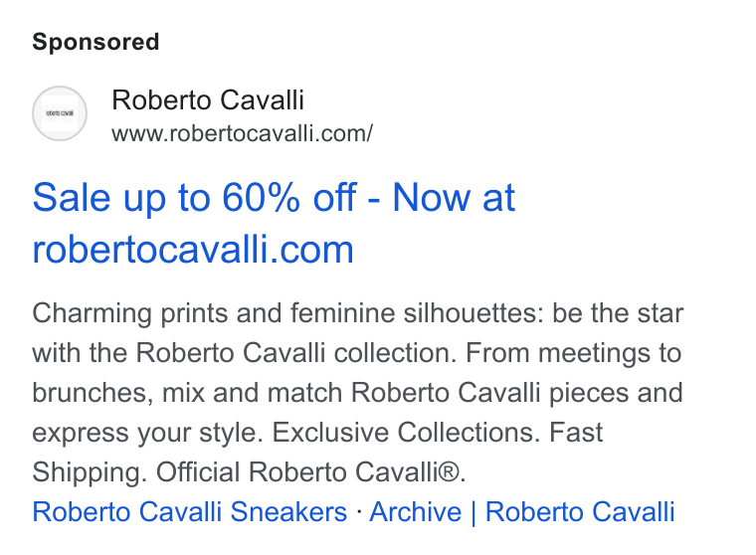Click the 'Official Roberto Cavalli®' text
Image resolution: width=756 pixels, height=555 pixels.
311,471
